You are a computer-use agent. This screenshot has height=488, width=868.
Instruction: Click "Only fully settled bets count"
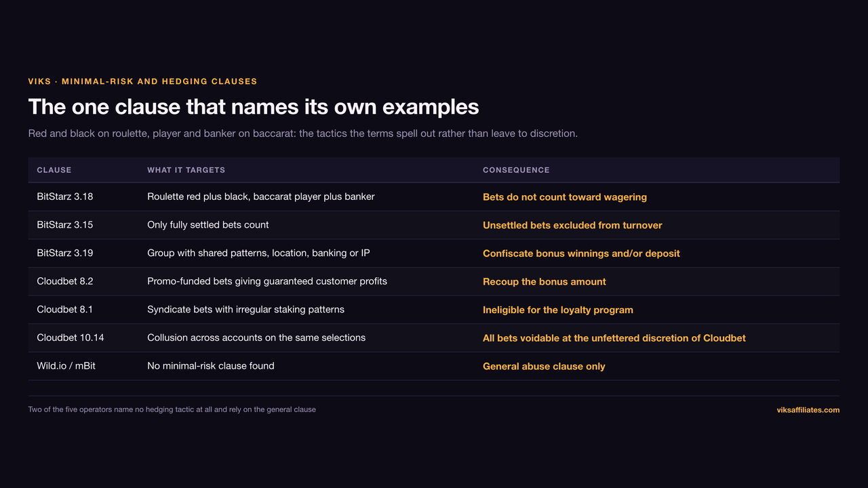point(208,225)
